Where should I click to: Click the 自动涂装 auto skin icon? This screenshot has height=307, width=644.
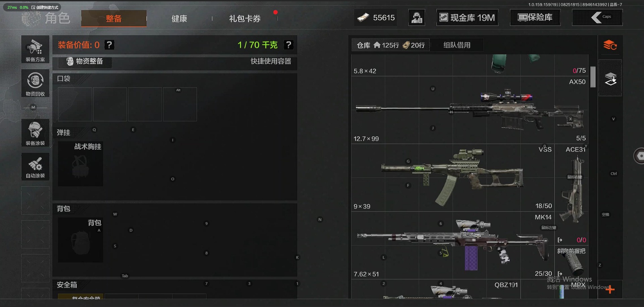pyautogui.click(x=35, y=167)
